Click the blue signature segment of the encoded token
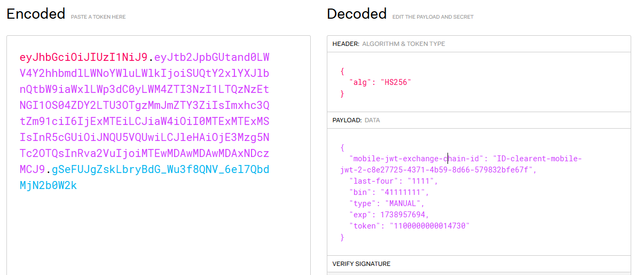The height and width of the screenshot is (275, 644). pos(160,170)
